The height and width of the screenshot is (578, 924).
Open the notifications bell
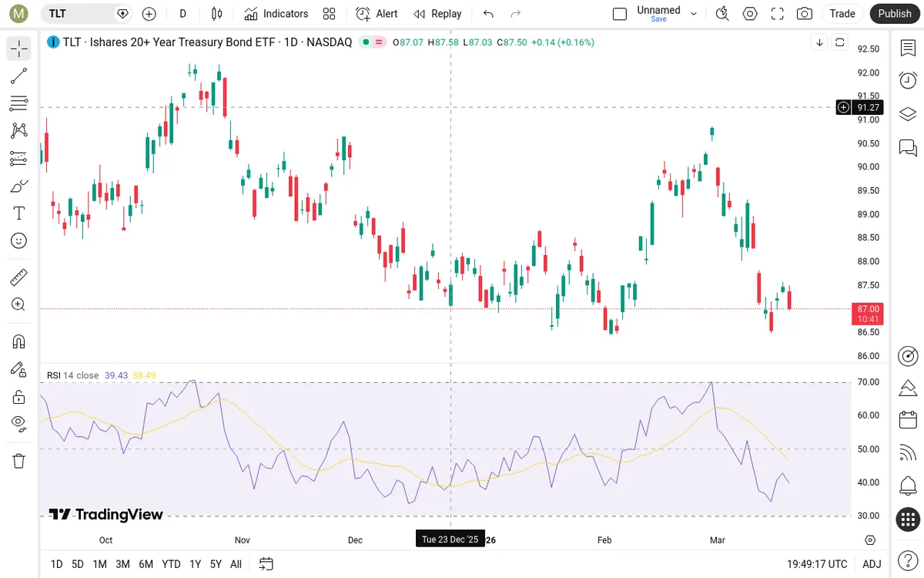point(908,486)
